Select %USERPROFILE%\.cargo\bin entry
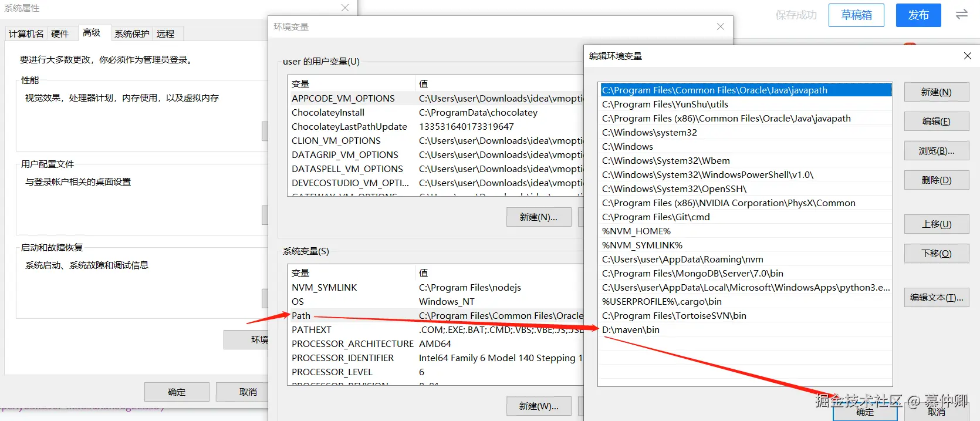This screenshot has height=421, width=980. tap(745, 301)
